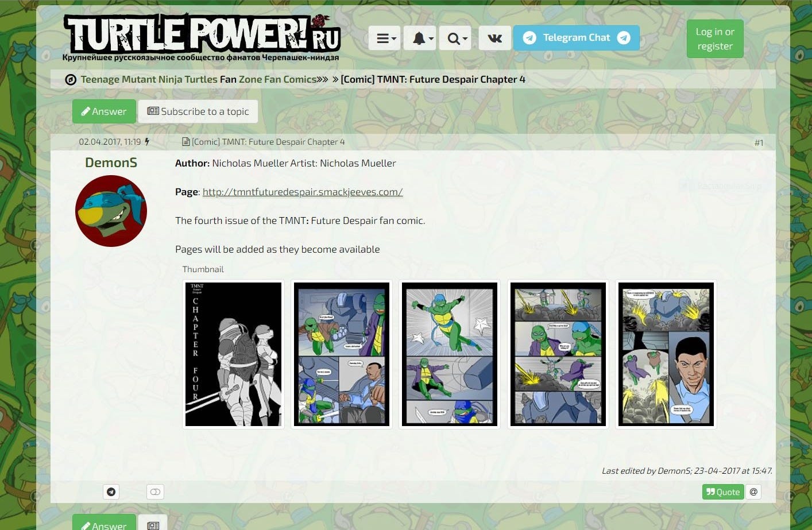Viewport: 812px width, 530px height.
Task: Open third thumbnail with leaping turtle
Action: click(x=450, y=354)
